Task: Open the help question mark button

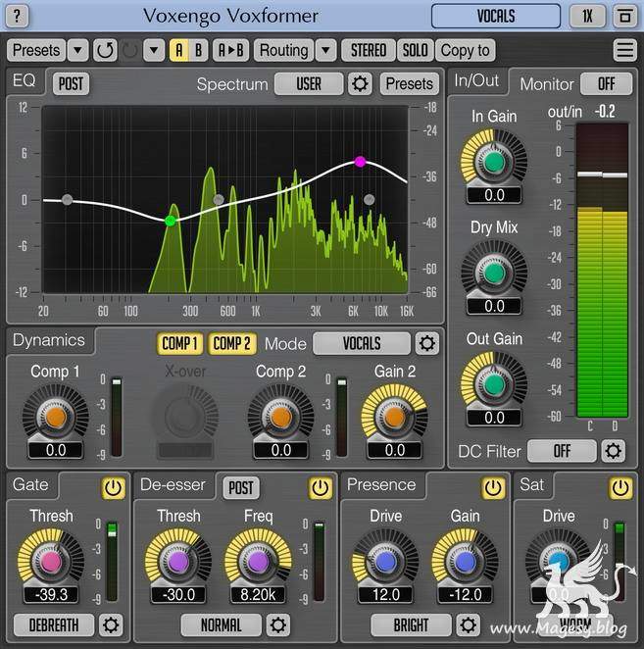Action: pos(17,16)
